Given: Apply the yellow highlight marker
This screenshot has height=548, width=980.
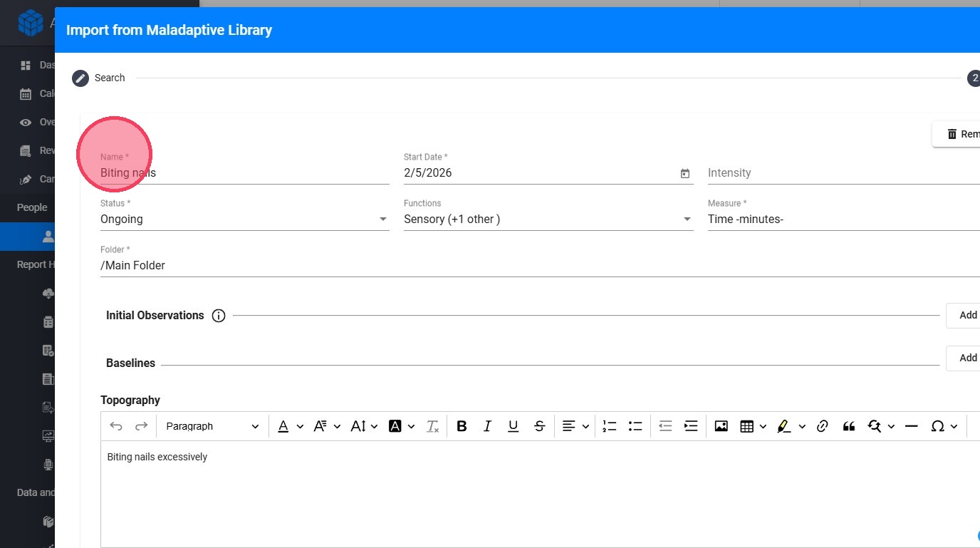Looking at the screenshot, I should coord(783,426).
